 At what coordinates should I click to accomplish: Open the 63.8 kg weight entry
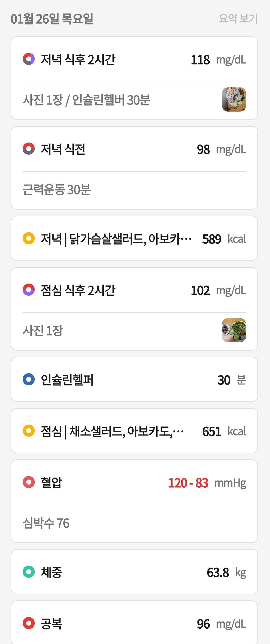tap(134, 572)
